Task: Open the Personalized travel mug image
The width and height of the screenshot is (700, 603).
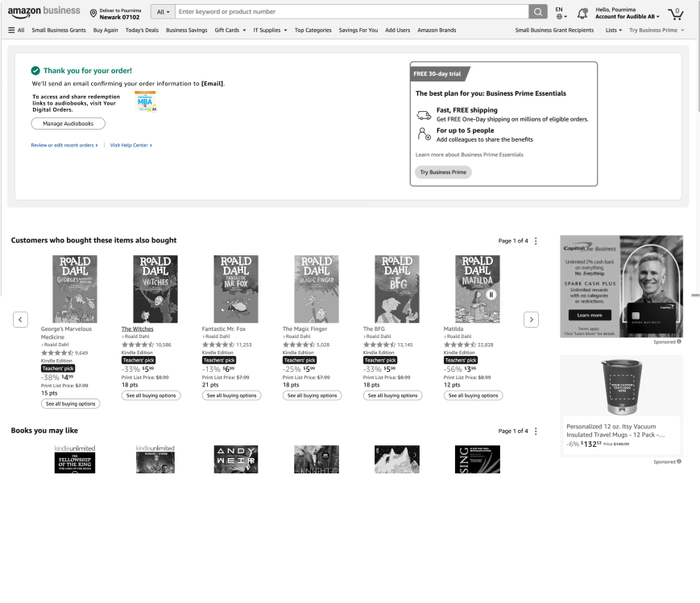Action: [621, 387]
